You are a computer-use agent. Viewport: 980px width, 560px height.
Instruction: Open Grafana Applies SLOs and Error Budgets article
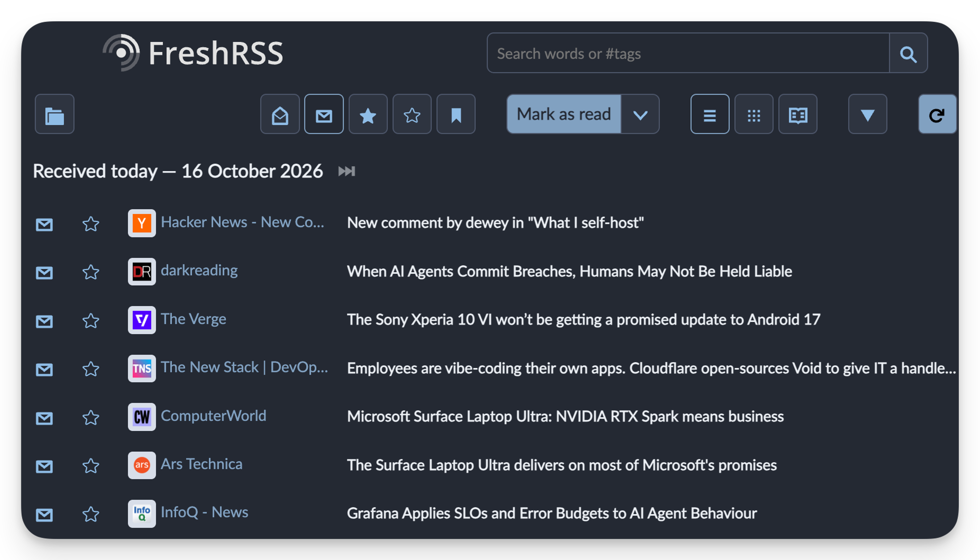552,514
